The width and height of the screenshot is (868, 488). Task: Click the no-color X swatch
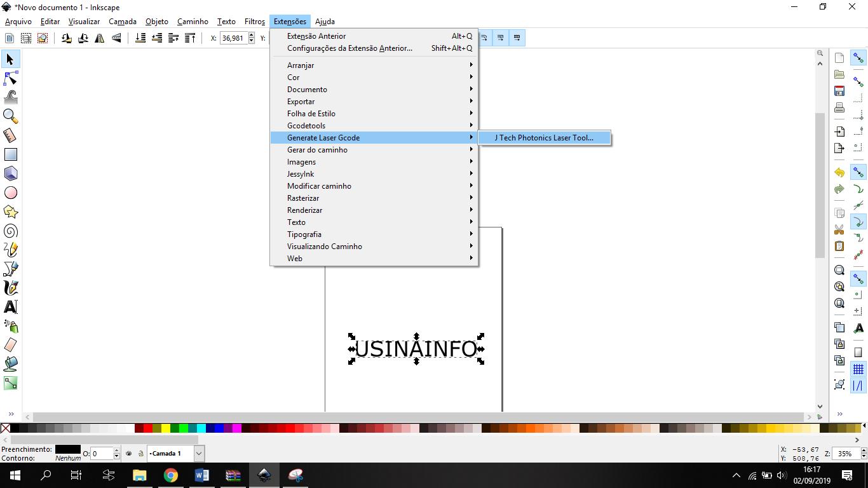(x=5, y=428)
